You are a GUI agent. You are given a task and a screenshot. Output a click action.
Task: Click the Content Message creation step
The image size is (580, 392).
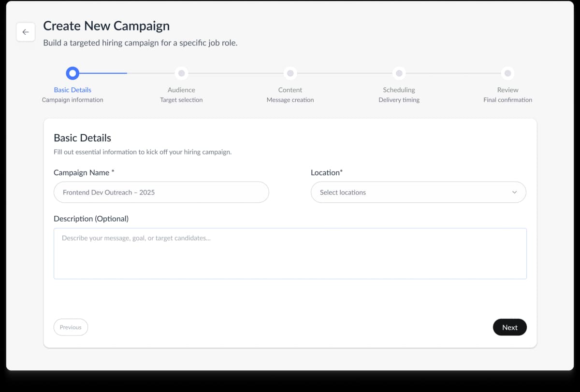coord(290,95)
